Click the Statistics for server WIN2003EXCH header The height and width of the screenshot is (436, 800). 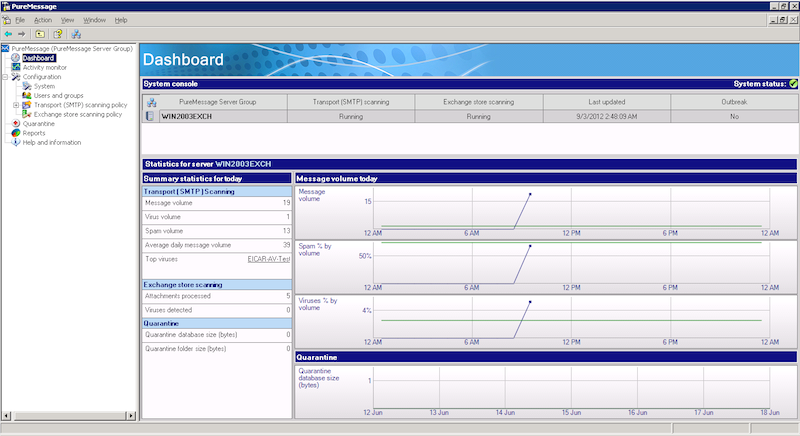[x=469, y=164]
